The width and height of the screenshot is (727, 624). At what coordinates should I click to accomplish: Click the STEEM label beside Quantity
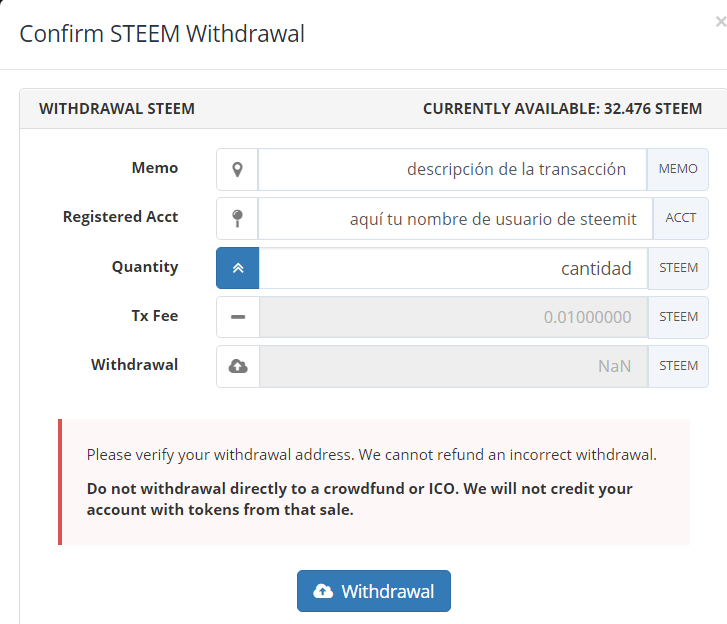coord(678,268)
